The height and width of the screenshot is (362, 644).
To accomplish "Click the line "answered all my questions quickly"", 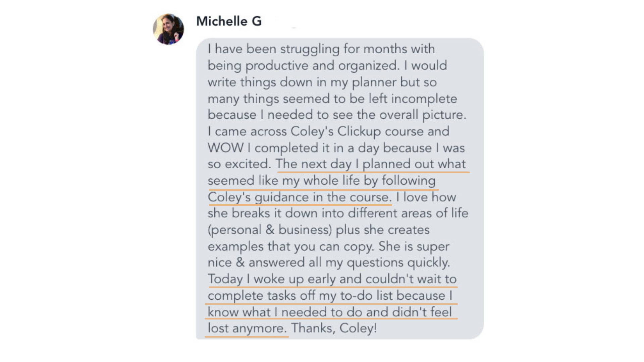I will coord(349,262).
